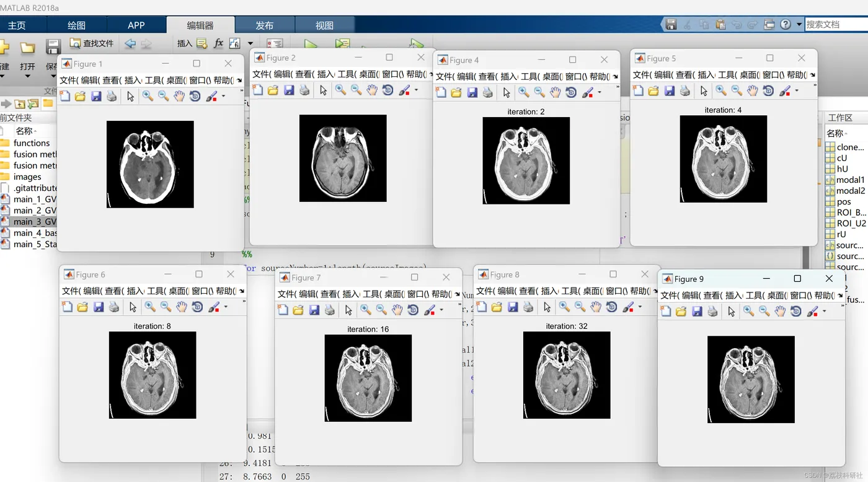Click the 搜索文档 search field
The height and width of the screenshot is (482, 868).
[x=836, y=24]
